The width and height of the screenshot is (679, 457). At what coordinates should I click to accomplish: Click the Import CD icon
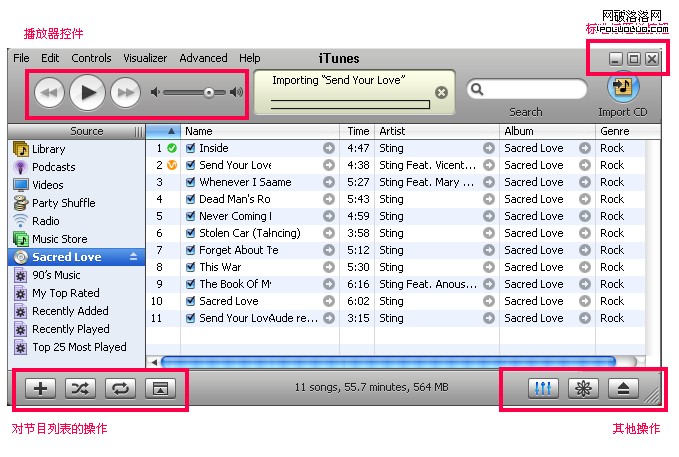(x=622, y=87)
